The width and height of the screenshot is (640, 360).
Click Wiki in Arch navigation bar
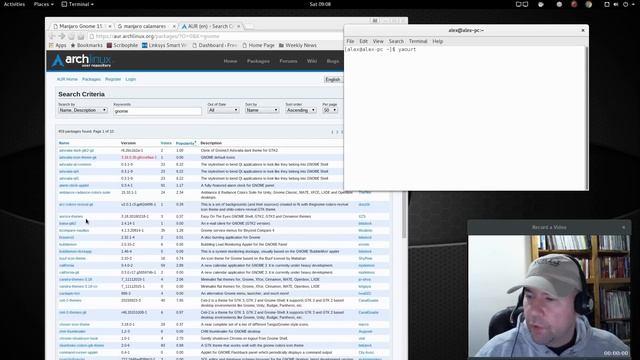pyautogui.click(x=312, y=61)
